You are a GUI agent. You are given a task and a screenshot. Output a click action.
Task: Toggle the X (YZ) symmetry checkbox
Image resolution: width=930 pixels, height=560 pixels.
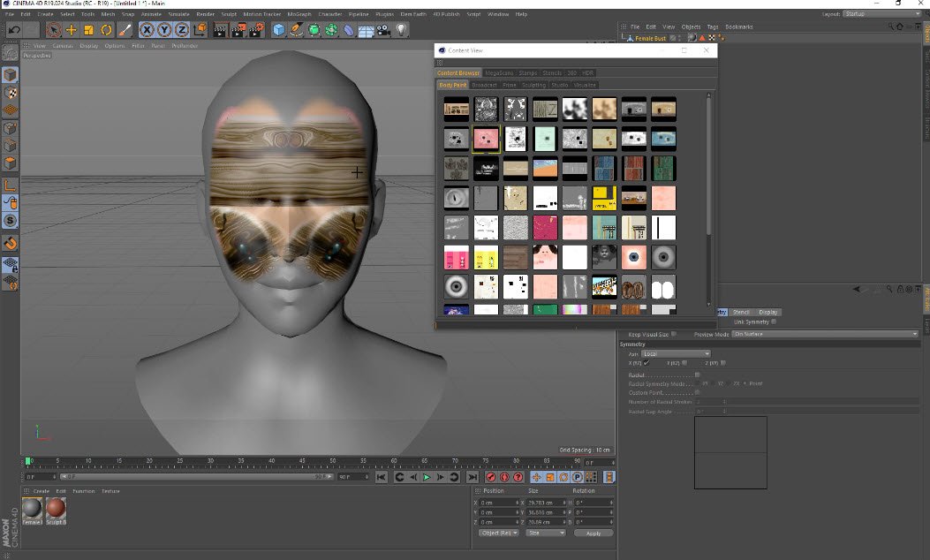point(646,363)
